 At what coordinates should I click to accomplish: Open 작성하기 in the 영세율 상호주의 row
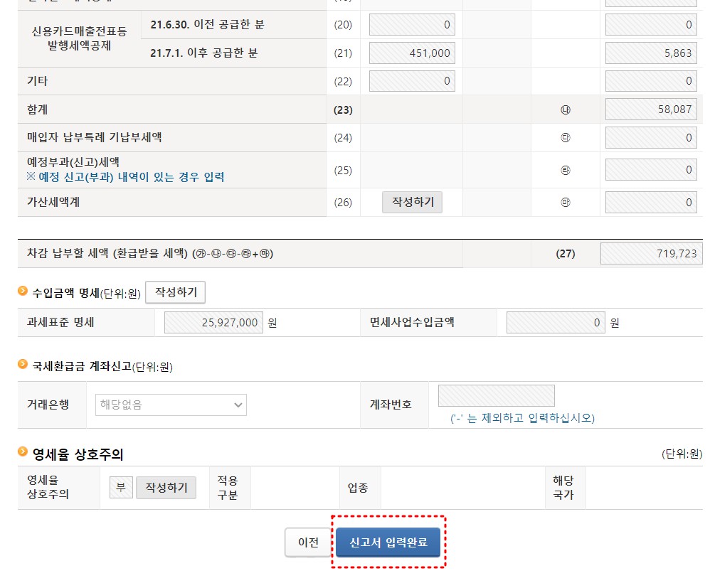[166, 487]
